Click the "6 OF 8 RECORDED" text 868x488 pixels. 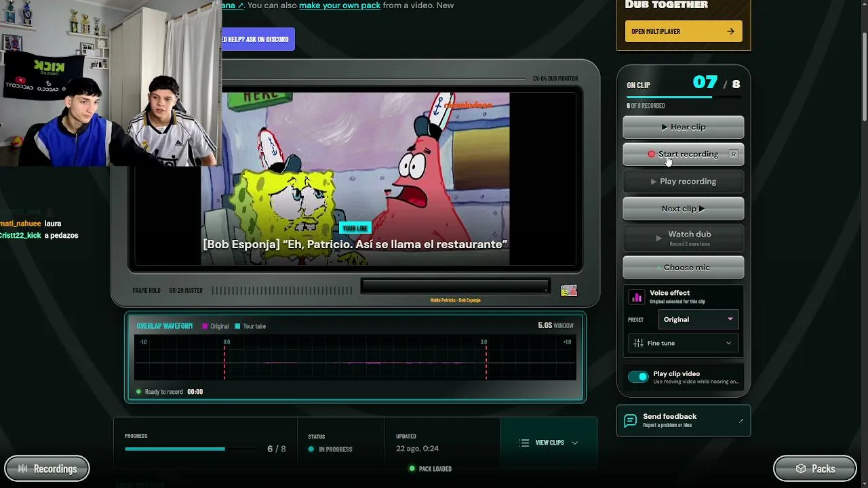pyautogui.click(x=646, y=106)
